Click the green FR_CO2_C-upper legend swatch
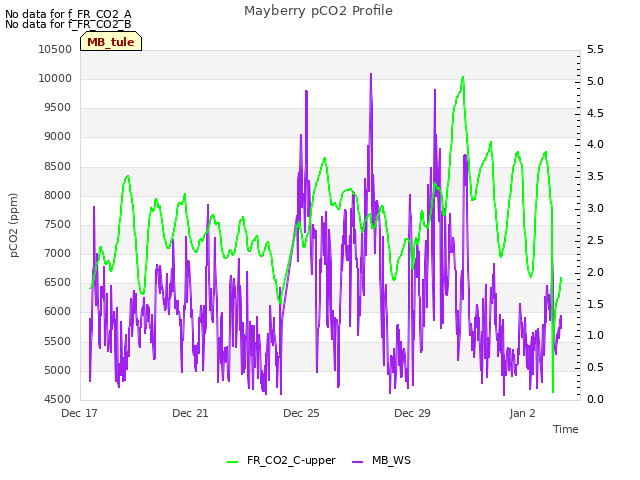The image size is (640, 480). tap(232, 462)
